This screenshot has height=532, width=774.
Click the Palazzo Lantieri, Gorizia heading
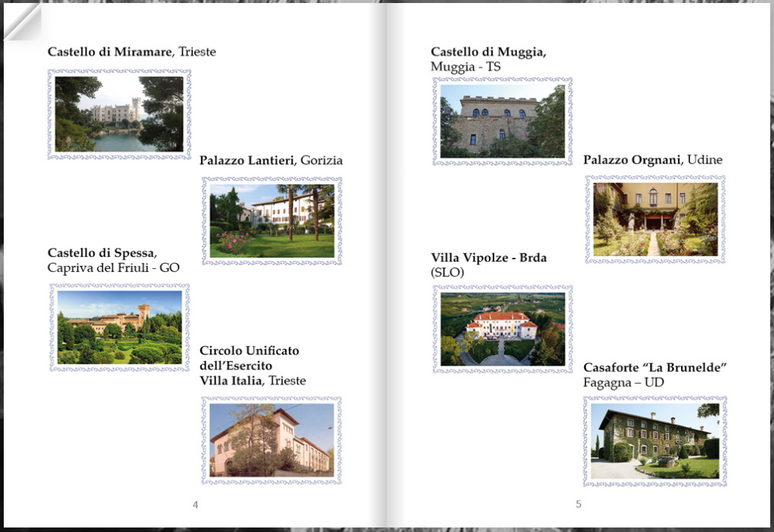pyautogui.click(x=271, y=160)
